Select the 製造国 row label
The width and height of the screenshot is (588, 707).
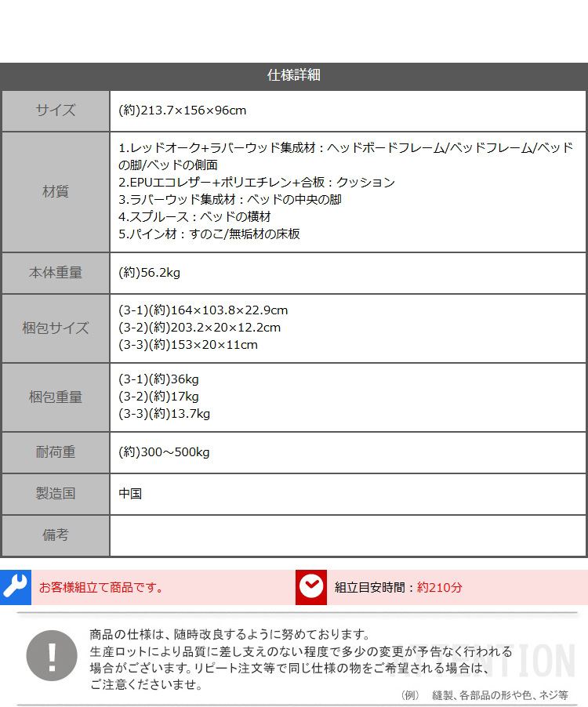pyautogui.click(x=56, y=494)
